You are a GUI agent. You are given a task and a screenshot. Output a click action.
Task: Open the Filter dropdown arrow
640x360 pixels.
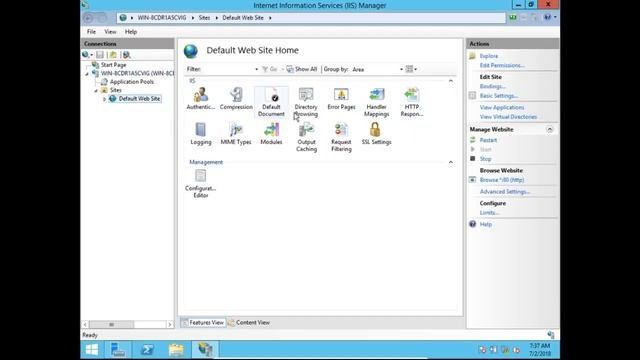click(x=256, y=69)
